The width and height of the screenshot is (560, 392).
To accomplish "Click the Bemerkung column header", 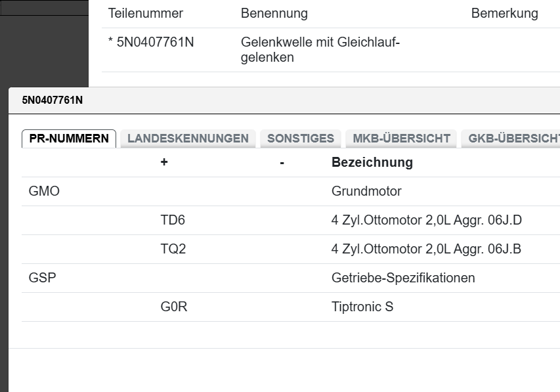I will (x=504, y=13).
